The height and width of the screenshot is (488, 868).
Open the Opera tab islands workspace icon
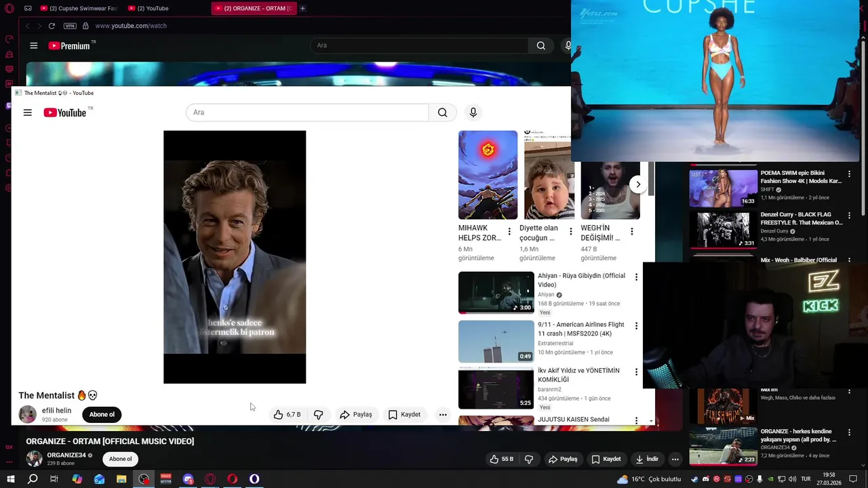pos(28,8)
